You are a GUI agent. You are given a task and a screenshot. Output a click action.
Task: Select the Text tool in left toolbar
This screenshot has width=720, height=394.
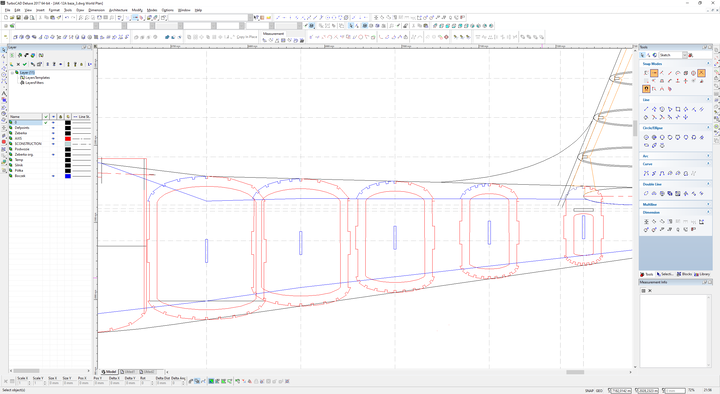[4, 93]
